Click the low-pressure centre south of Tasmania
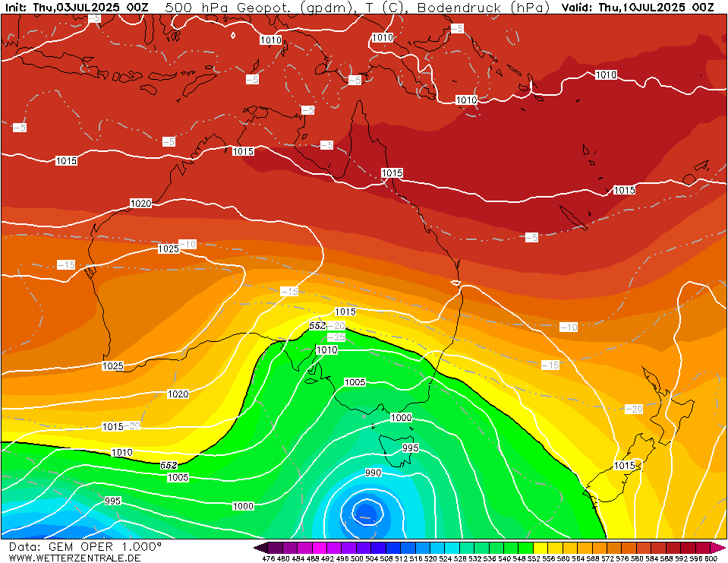 [x=367, y=513]
